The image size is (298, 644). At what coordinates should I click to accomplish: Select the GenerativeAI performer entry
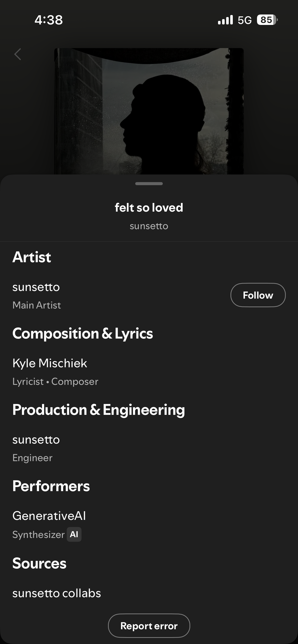pos(49,516)
